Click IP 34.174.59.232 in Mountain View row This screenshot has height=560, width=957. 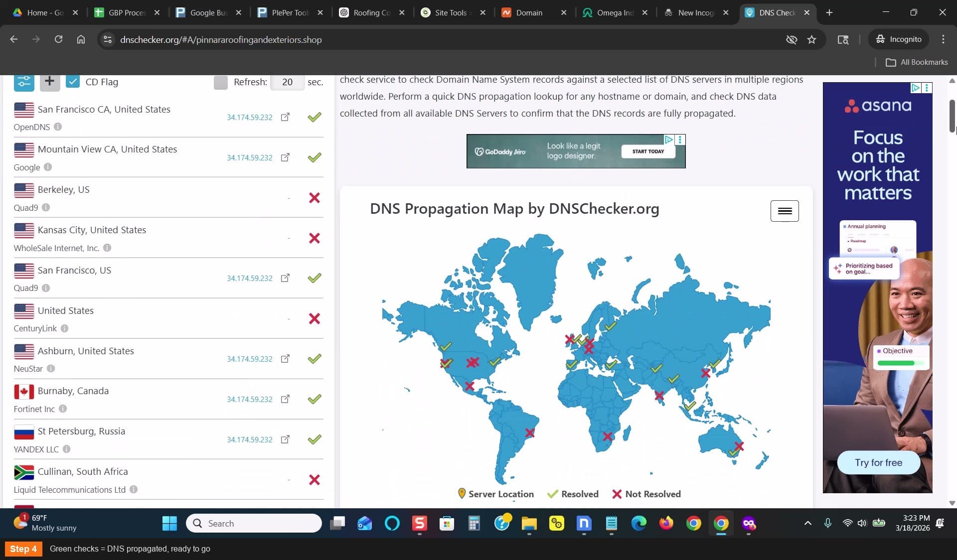click(250, 158)
